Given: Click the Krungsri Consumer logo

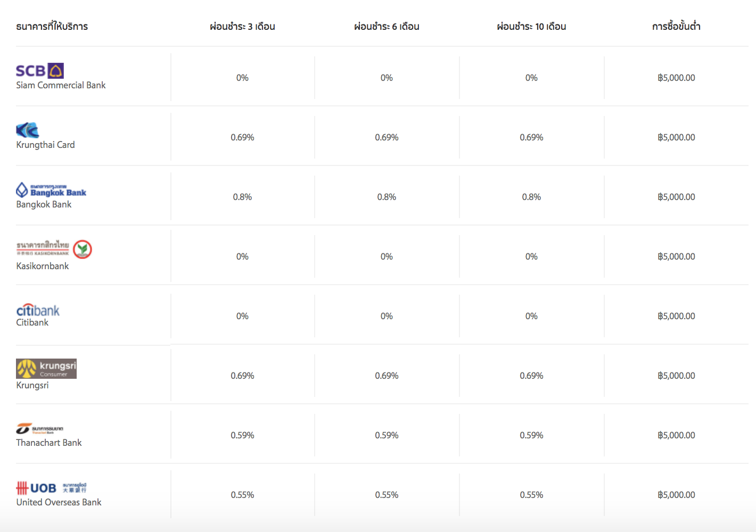Looking at the screenshot, I should [x=46, y=369].
